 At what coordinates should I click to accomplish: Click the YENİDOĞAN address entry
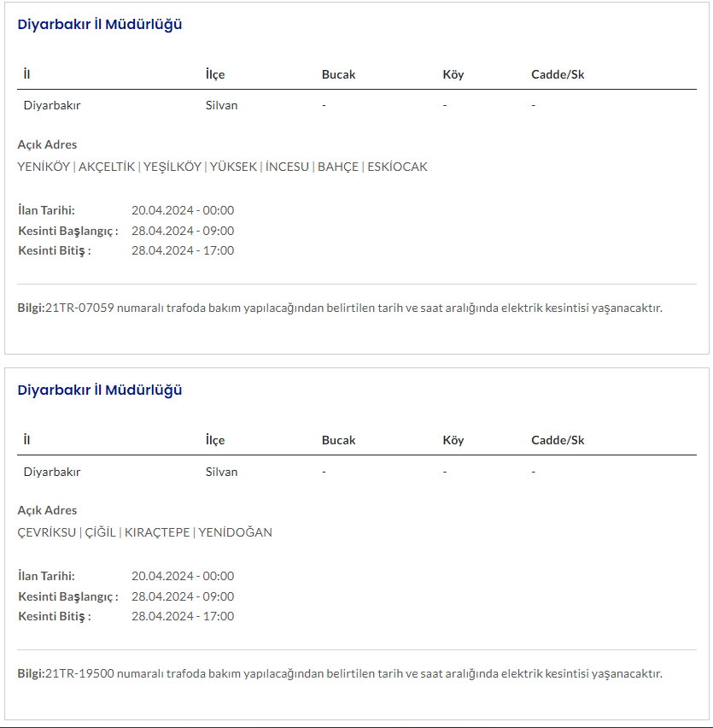[x=236, y=532]
